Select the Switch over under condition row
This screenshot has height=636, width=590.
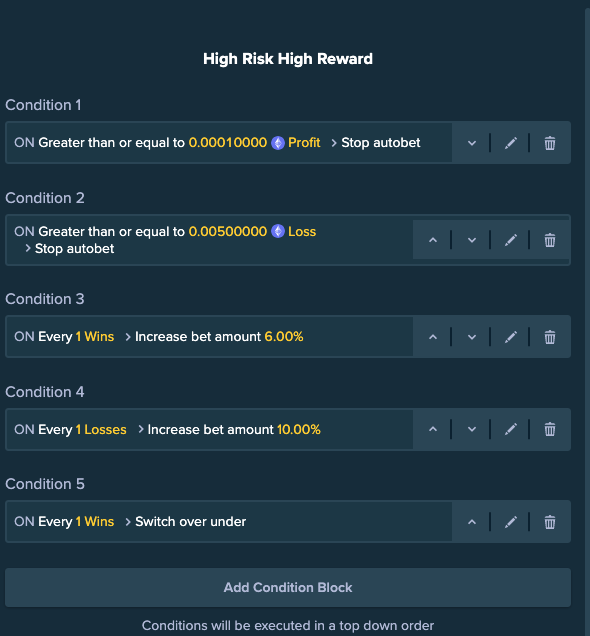[229, 522]
